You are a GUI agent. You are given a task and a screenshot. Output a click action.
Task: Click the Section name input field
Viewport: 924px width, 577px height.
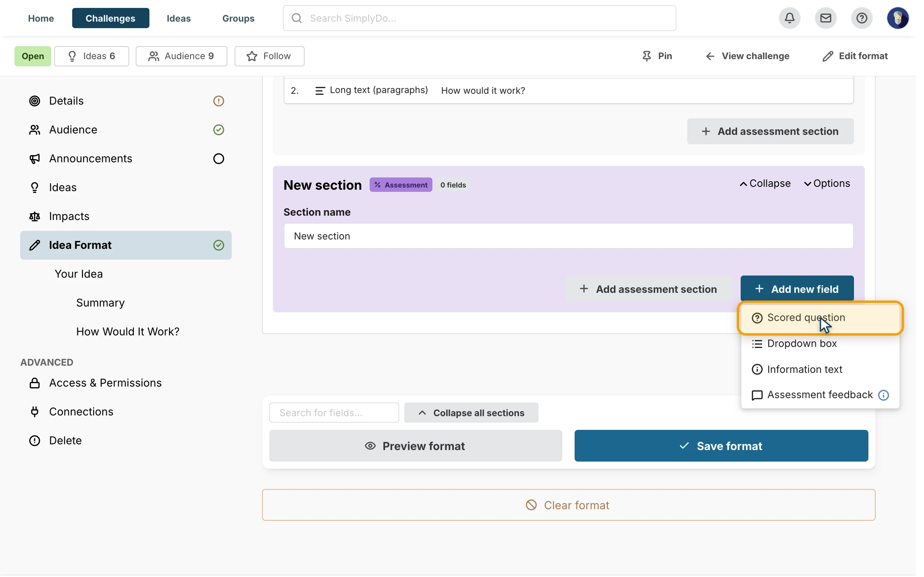click(568, 236)
